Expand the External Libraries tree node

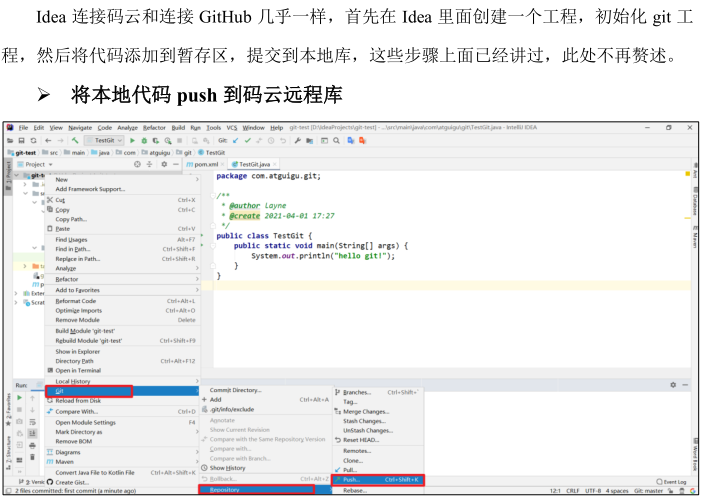pos(17,294)
